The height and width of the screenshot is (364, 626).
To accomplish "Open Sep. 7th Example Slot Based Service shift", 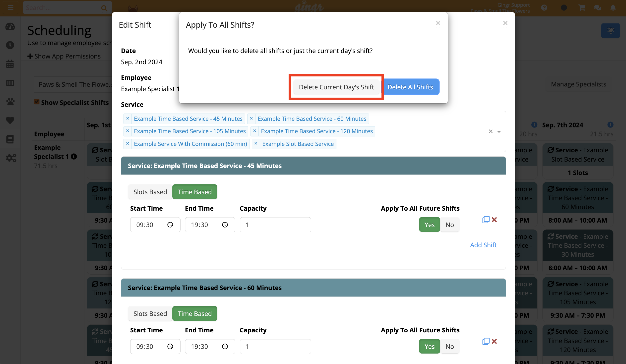I will point(578,161).
